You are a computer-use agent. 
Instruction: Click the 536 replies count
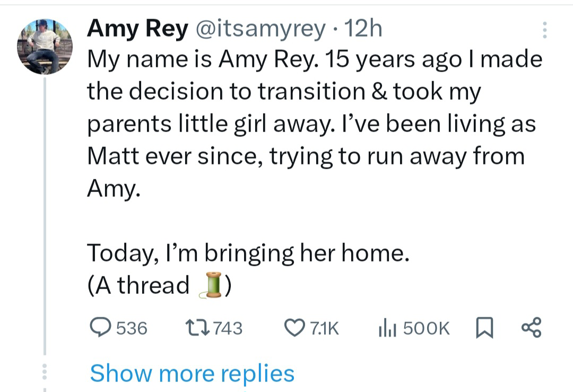132,329
